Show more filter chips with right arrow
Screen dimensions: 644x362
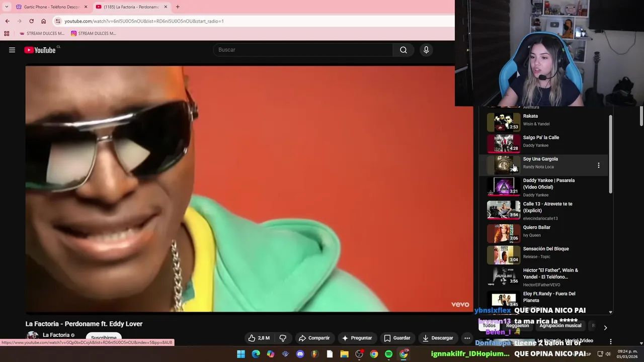605,327
